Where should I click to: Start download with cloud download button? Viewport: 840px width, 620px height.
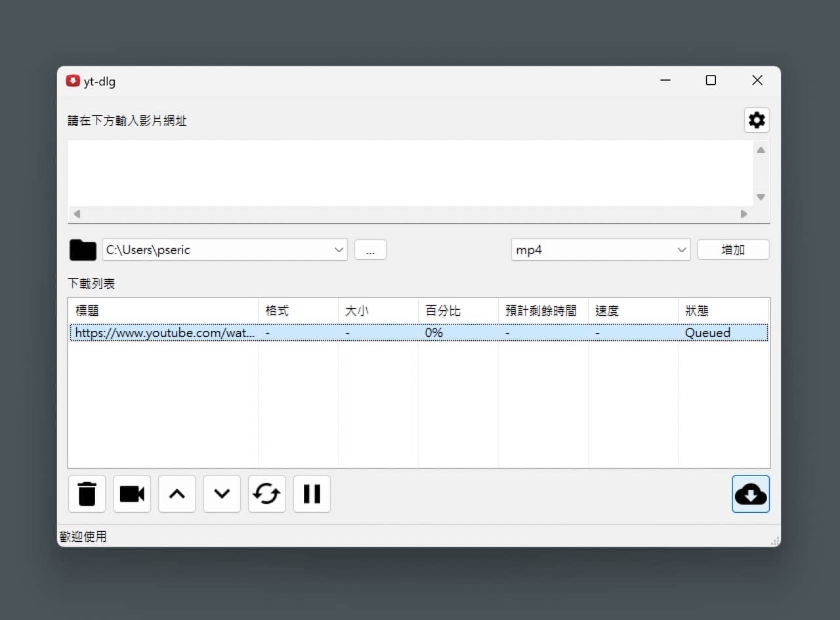[x=751, y=494]
